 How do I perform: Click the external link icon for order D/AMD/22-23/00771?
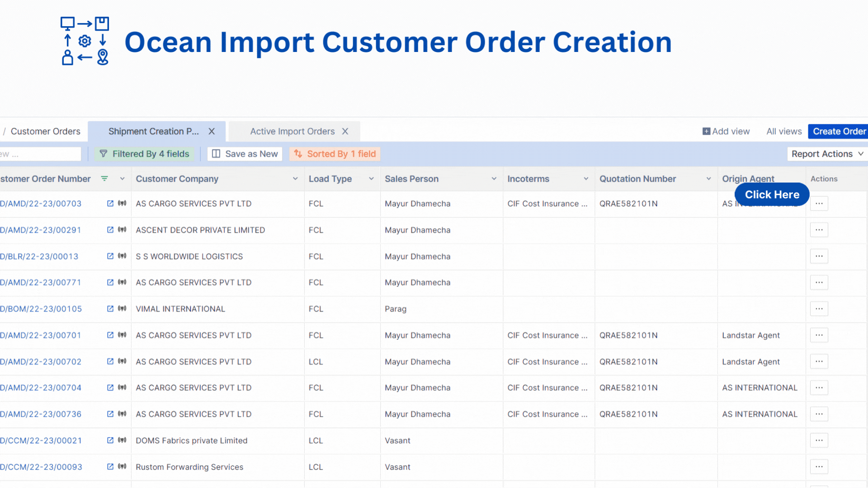pyautogui.click(x=109, y=282)
